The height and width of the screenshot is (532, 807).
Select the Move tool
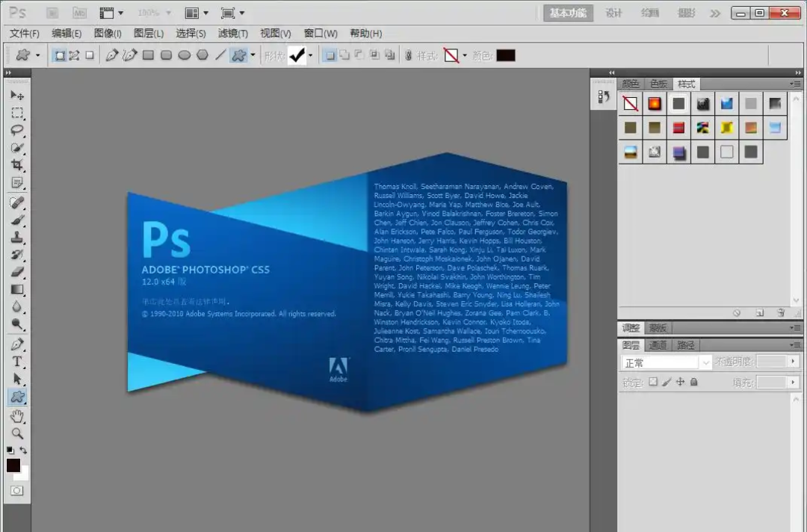coord(16,96)
